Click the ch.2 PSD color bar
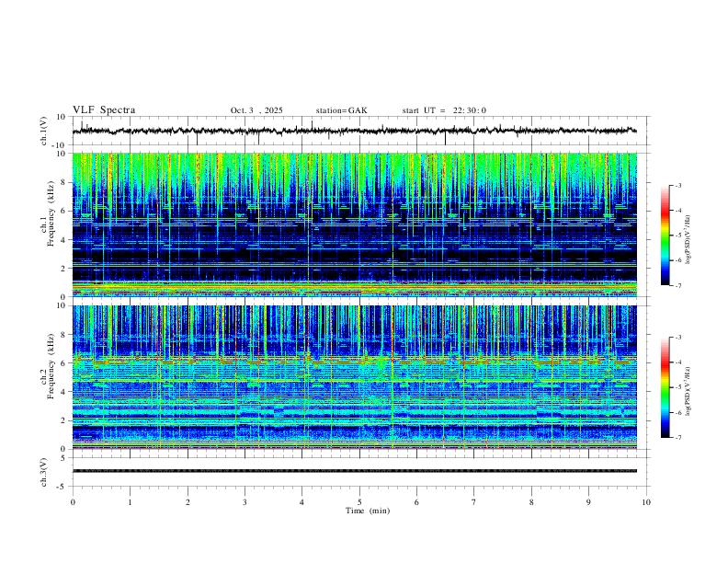Image resolution: width=728 pixels, height=563 pixels. [x=665, y=387]
